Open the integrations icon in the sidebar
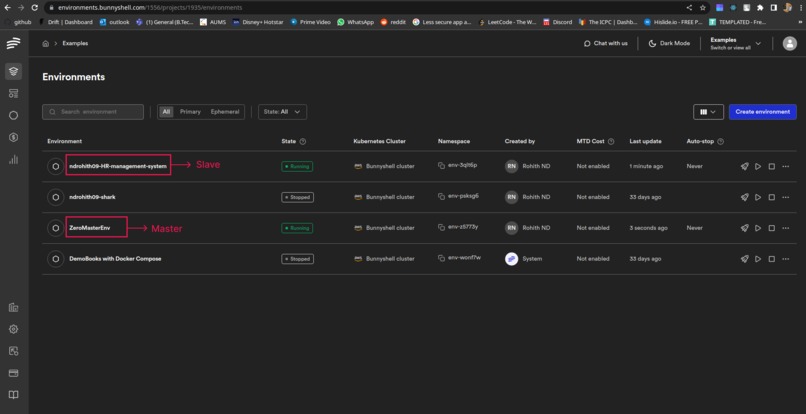Viewport: 806px width, 414px height. pyautogui.click(x=13, y=351)
